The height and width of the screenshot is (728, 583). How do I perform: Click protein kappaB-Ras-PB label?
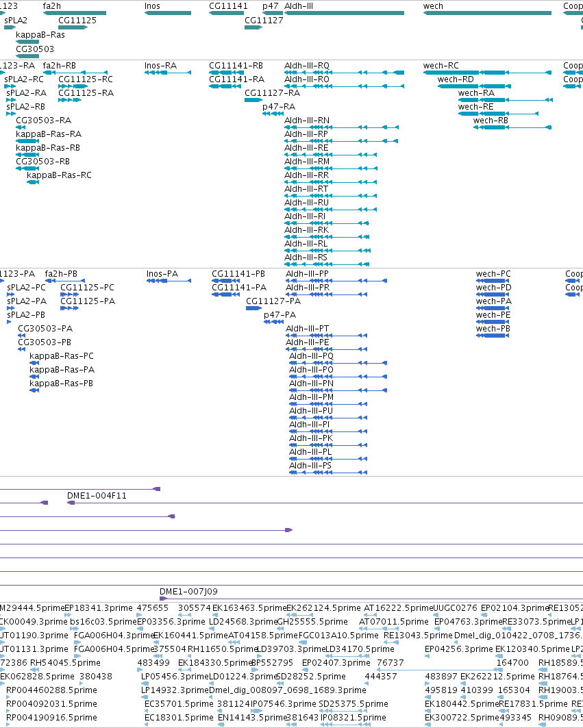62,384
